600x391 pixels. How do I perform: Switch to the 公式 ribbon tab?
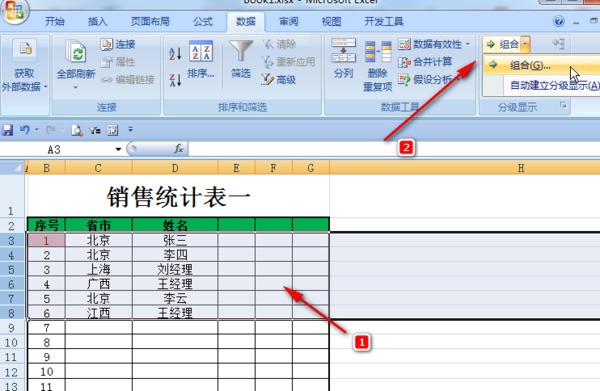[x=203, y=21]
